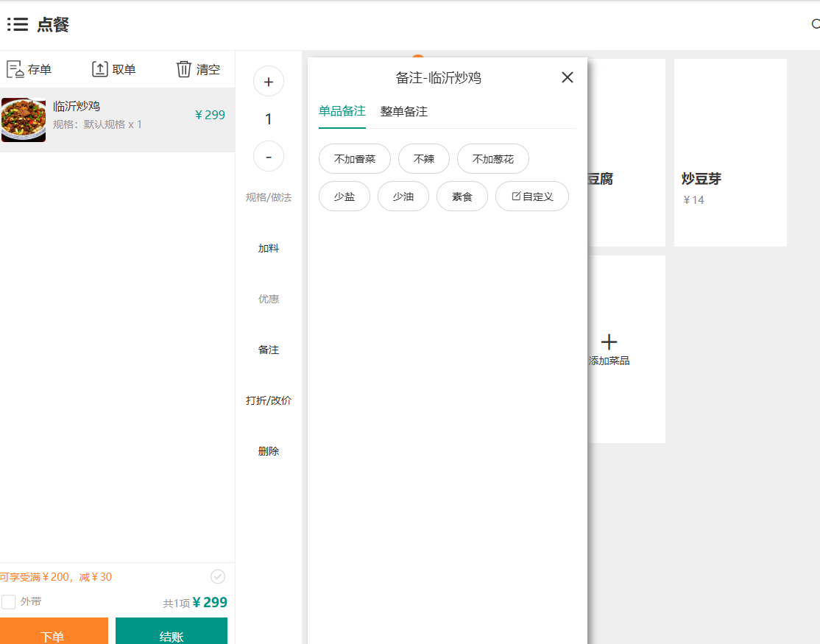Click the 存单 save order icon
Image resolution: width=820 pixels, height=644 pixels.
[15, 69]
